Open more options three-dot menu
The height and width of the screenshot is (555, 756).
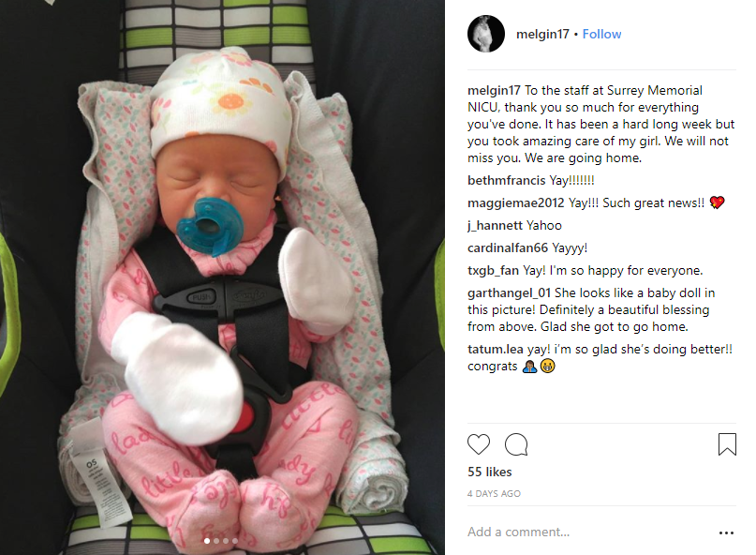tap(726, 532)
